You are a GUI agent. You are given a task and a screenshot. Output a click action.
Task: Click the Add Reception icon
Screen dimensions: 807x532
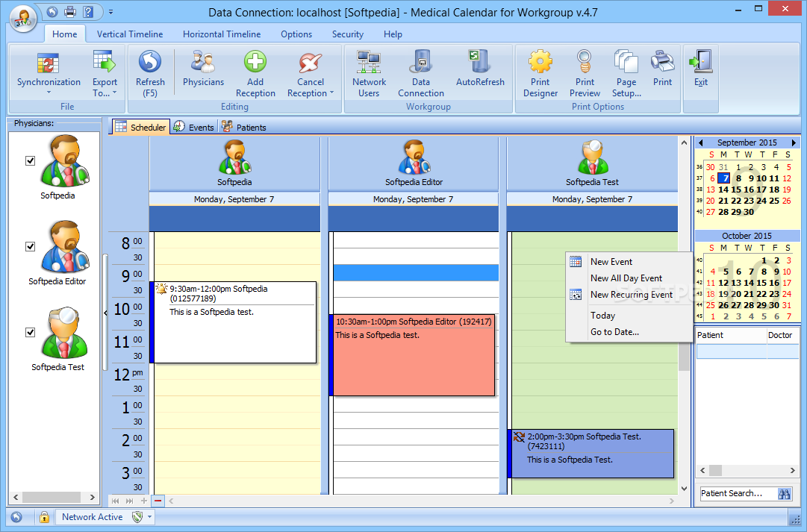[x=255, y=62]
